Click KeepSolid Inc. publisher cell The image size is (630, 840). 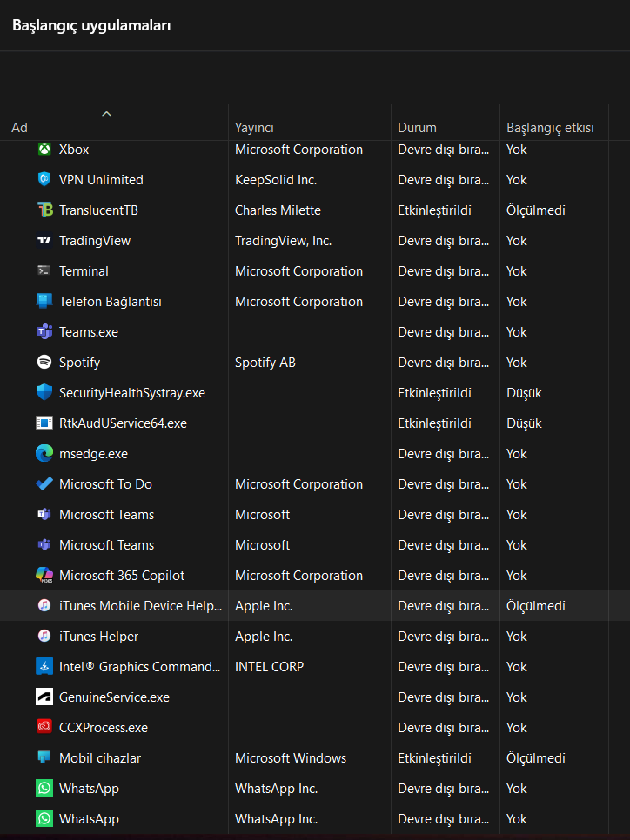276,180
